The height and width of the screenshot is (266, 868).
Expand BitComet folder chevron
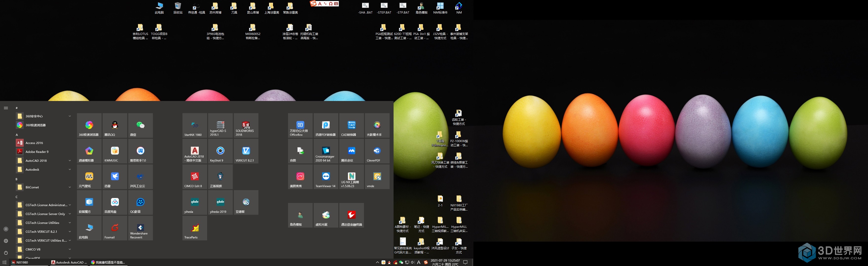click(x=70, y=187)
